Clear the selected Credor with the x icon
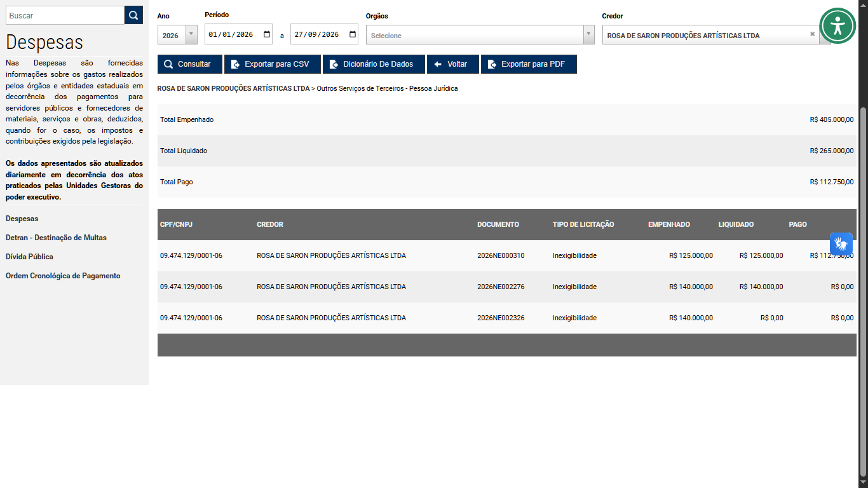The height and width of the screenshot is (488, 868). [x=812, y=34]
